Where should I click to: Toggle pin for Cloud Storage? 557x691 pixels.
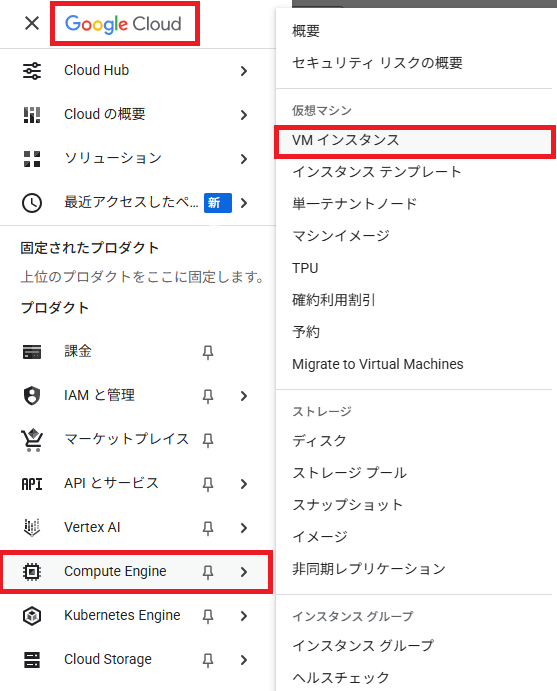click(208, 660)
